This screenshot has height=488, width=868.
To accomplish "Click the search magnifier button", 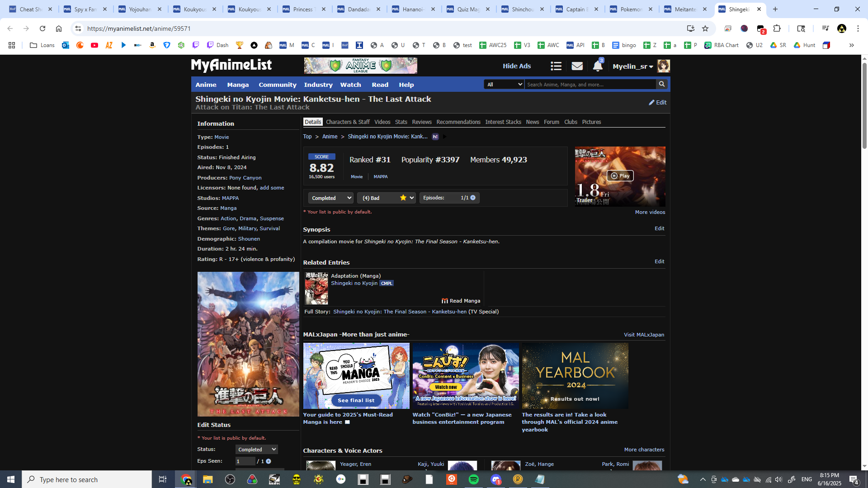I will click(662, 84).
